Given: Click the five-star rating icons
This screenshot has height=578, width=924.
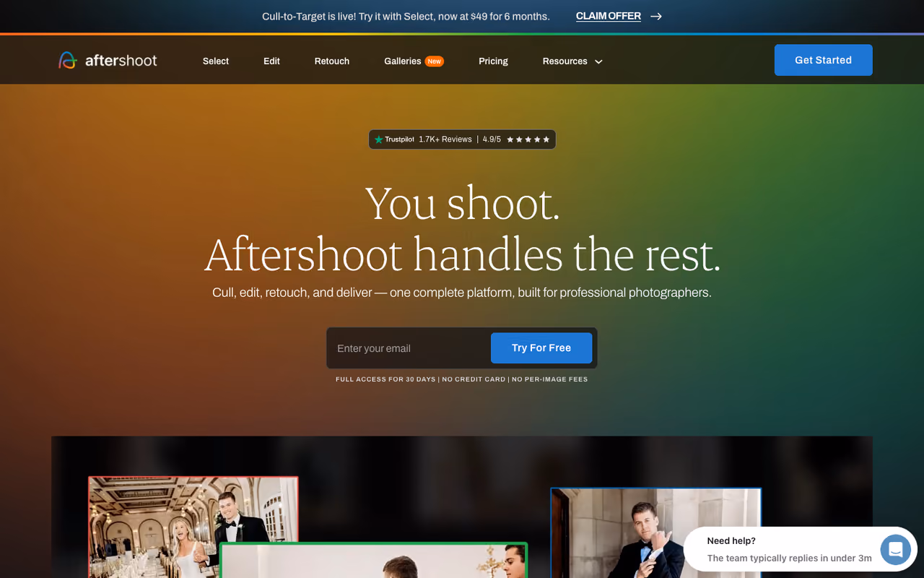Looking at the screenshot, I should (528, 139).
